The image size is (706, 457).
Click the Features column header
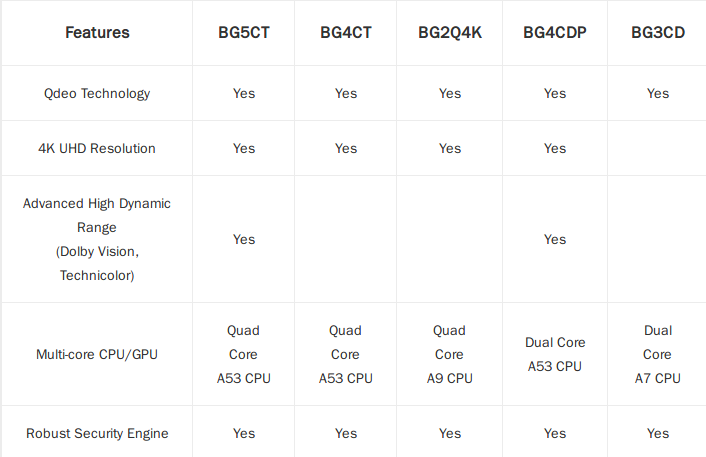[x=97, y=32]
